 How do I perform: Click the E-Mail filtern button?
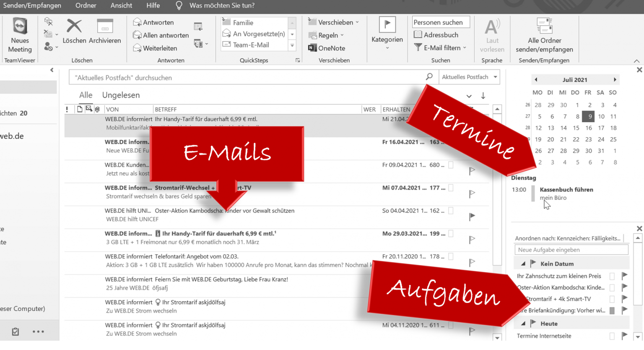coord(437,47)
